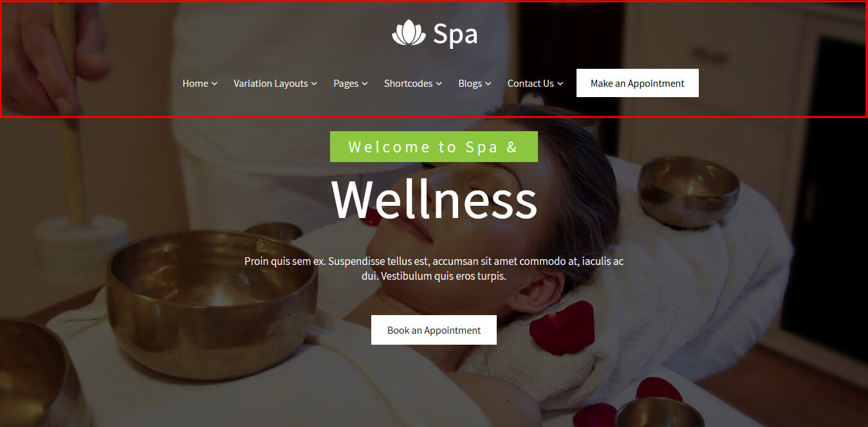Click the Book an Appointment button
The height and width of the screenshot is (427, 868).
coord(434,330)
